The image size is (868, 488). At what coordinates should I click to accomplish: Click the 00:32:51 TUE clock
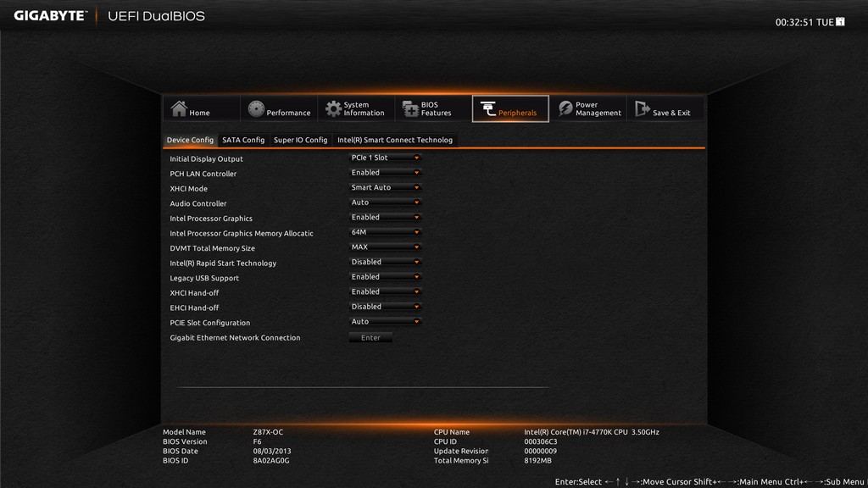(804, 22)
